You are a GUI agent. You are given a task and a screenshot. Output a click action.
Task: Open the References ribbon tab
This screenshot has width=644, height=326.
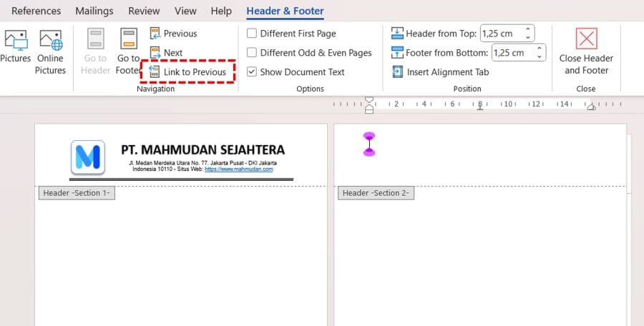pos(36,11)
